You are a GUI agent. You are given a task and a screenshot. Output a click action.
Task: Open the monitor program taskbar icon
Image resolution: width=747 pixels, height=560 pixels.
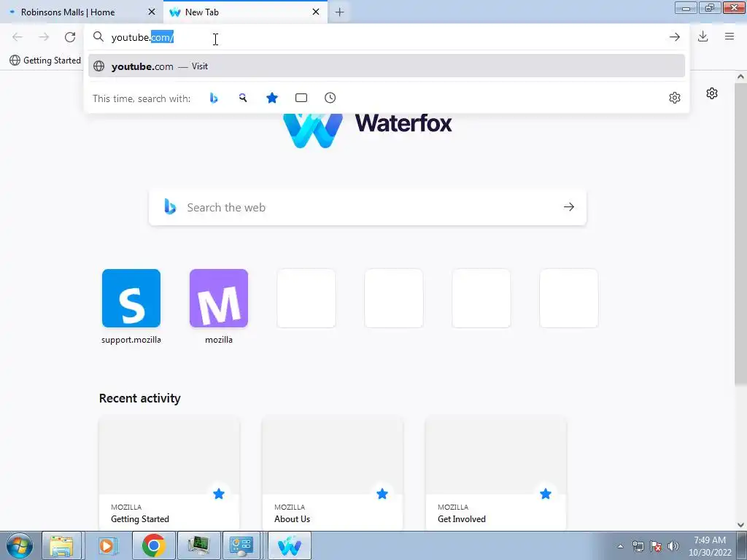pos(199,545)
